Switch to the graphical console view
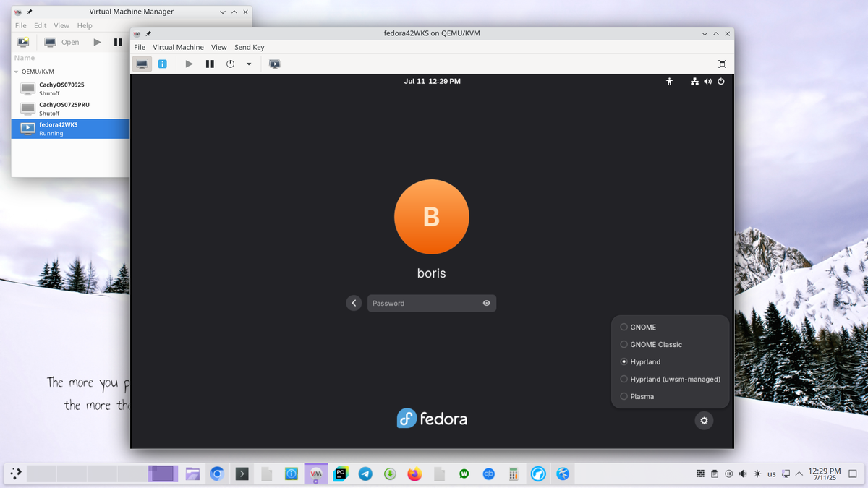 coord(142,64)
